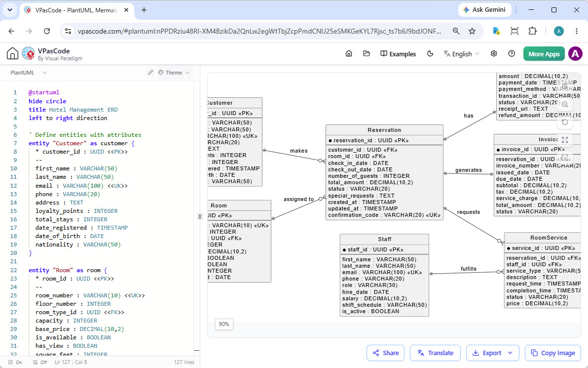Zoom in the diagram with the plus magnifier
Viewport: 588px width, 368px height.
[565, 86]
